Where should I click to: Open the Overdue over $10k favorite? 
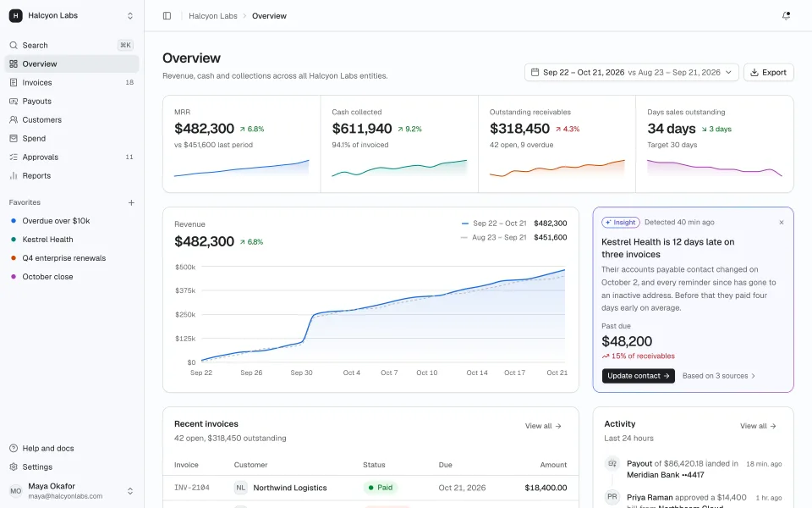point(72,221)
